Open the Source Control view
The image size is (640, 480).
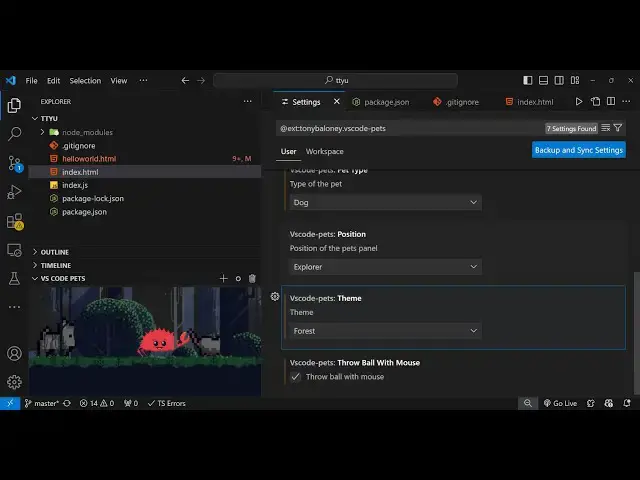pyautogui.click(x=15, y=163)
